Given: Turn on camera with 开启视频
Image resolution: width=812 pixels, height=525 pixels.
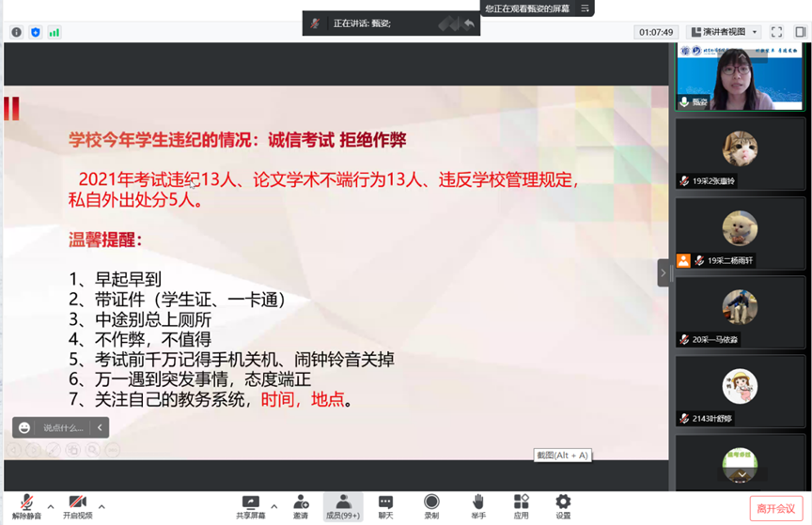Looking at the screenshot, I should [77, 506].
